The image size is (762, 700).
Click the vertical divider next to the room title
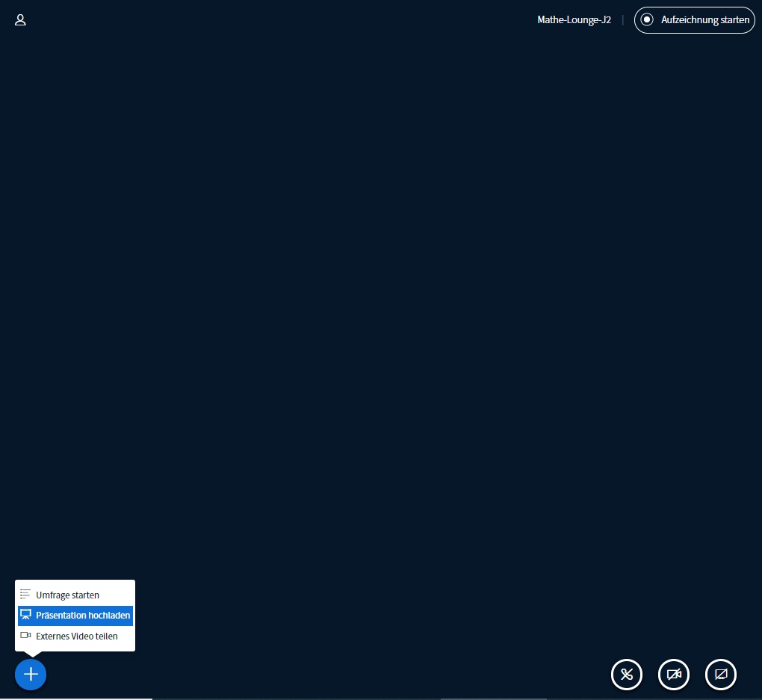622,20
